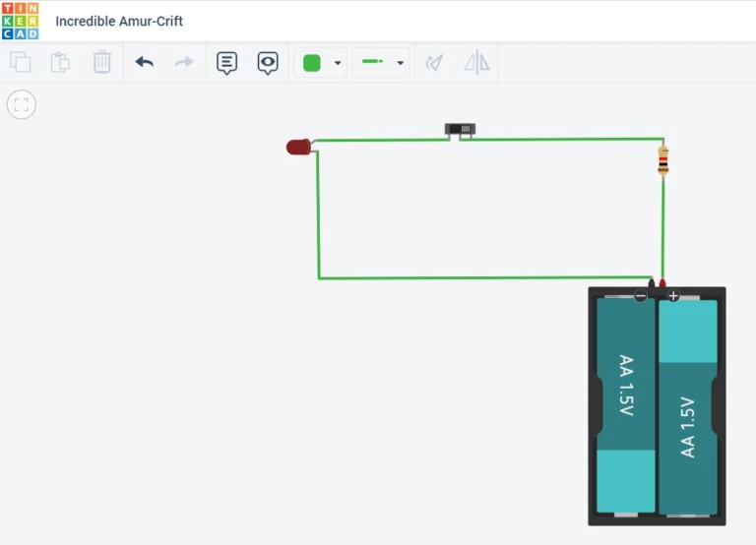Select the green wire from switch to resistor
This screenshot has width=756, height=545.
562,140
